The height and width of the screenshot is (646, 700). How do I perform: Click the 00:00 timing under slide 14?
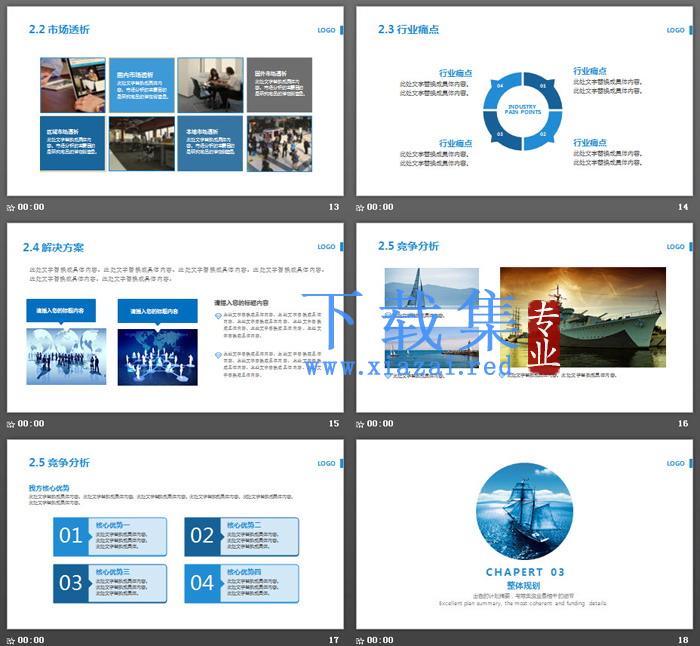(x=380, y=207)
